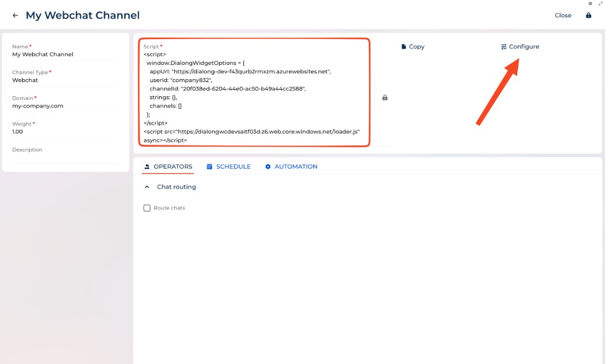The image size is (605, 364).
Task: Enable the Route chats checkbox
Action: pos(147,208)
